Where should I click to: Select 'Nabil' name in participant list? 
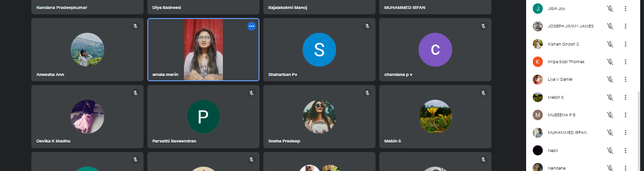coord(553,151)
